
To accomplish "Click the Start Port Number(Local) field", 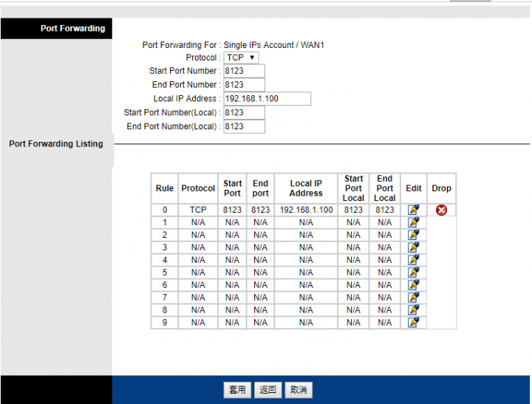I will 244,112.
